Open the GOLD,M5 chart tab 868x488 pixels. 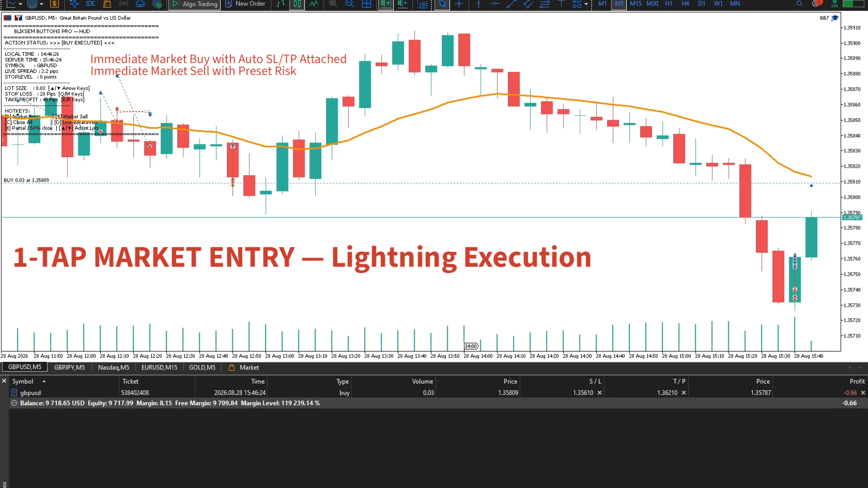202,368
